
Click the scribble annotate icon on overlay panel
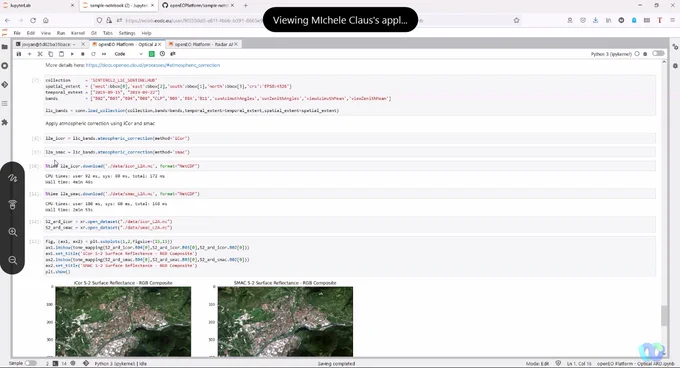(x=13, y=178)
